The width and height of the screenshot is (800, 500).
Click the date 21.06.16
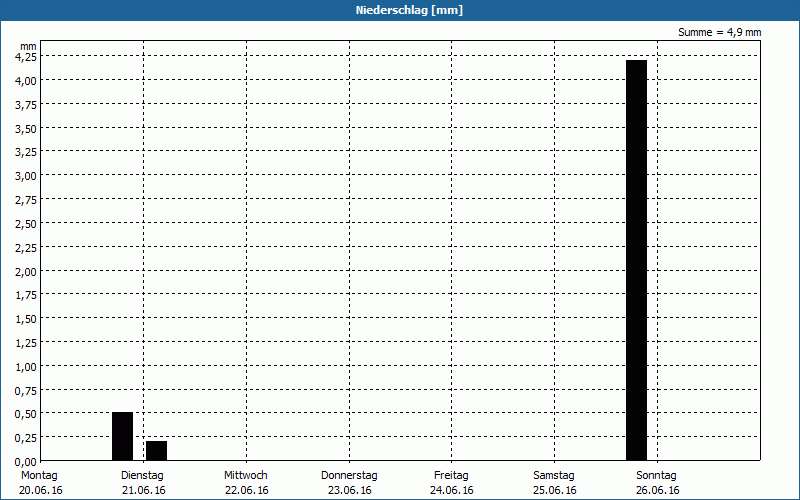coord(144,490)
